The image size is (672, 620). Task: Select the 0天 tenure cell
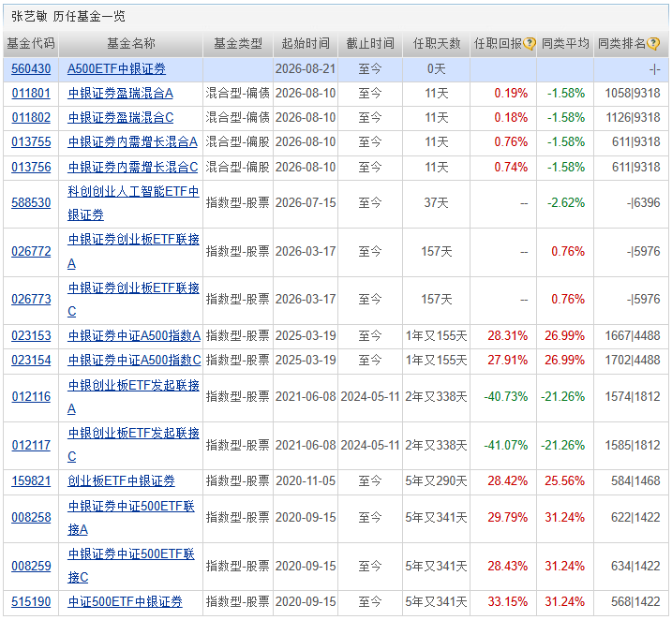437,69
